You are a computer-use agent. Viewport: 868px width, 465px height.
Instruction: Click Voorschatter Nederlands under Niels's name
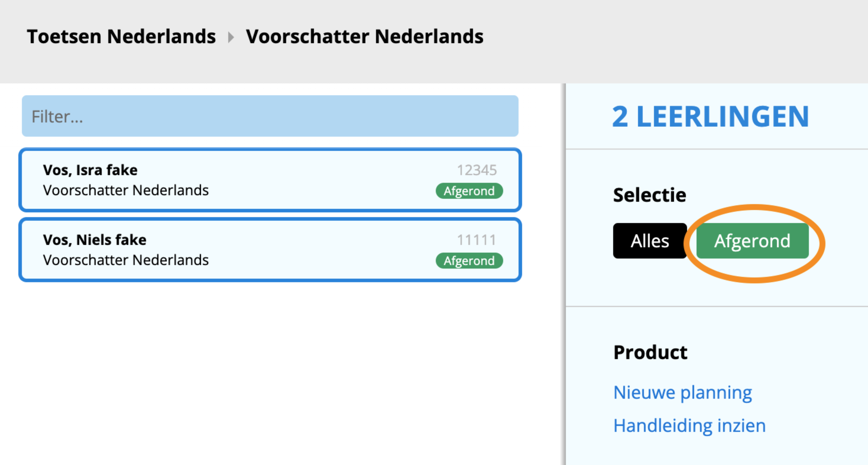[x=126, y=260]
